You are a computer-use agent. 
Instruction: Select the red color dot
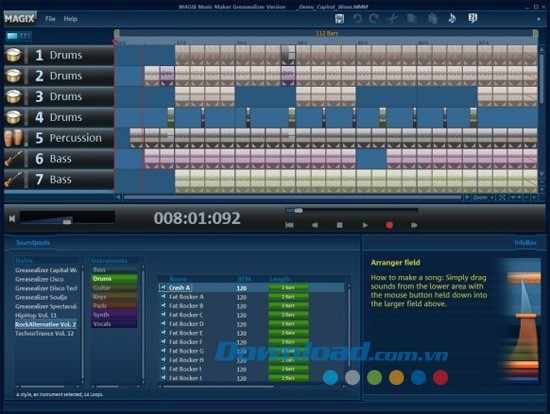tap(440, 378)
